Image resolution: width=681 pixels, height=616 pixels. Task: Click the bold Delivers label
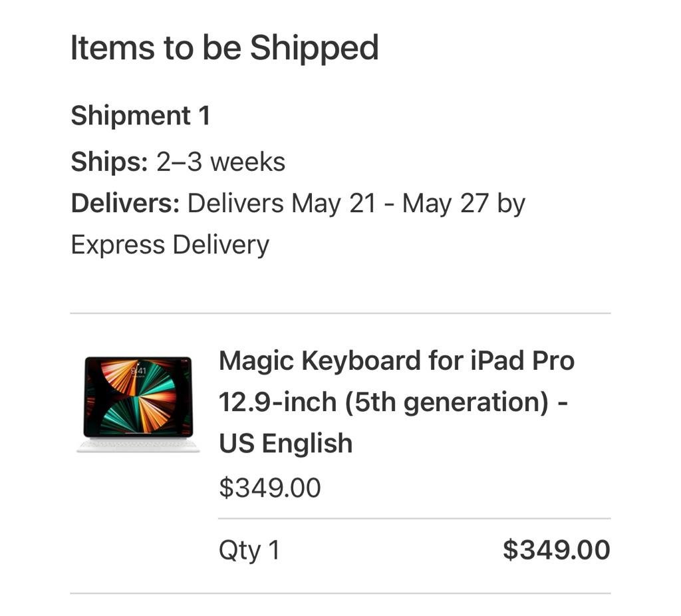pos(125,204)
